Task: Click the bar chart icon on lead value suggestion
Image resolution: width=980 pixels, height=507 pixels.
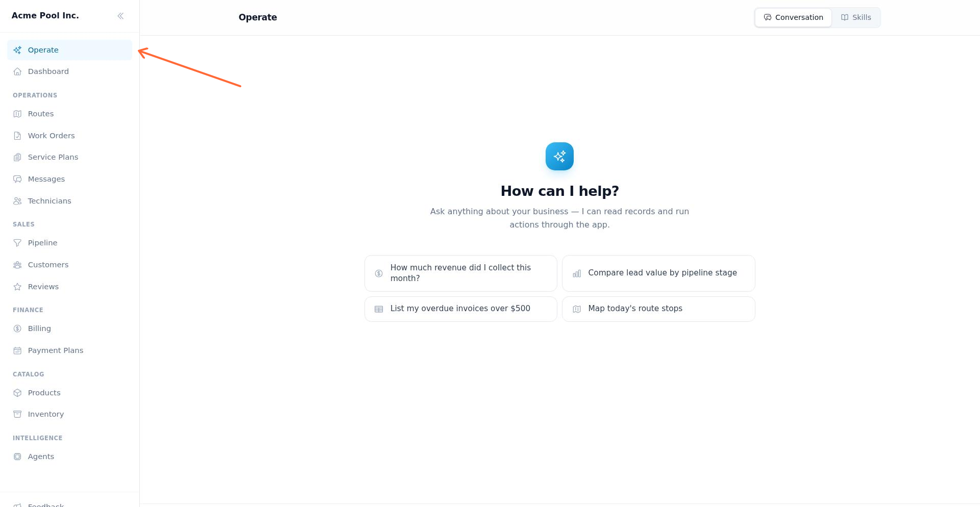Action: [x=577, y=273]
